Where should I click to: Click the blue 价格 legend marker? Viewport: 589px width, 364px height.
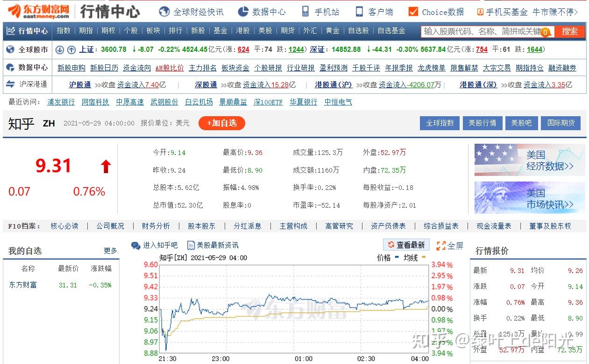click(397, 257)
